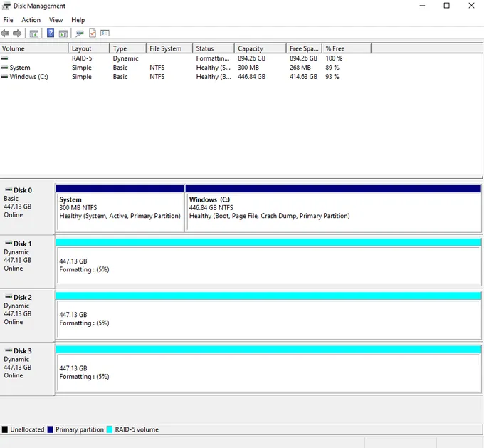This screenshot has width=484, height=448.
Task: Select the Disk 2 Dynamic header panel
Action: pyautogui.click(x=27, y=316)
